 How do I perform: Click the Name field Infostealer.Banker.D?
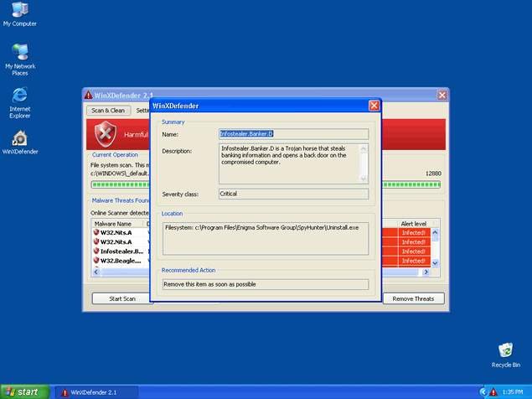[292, 132]
